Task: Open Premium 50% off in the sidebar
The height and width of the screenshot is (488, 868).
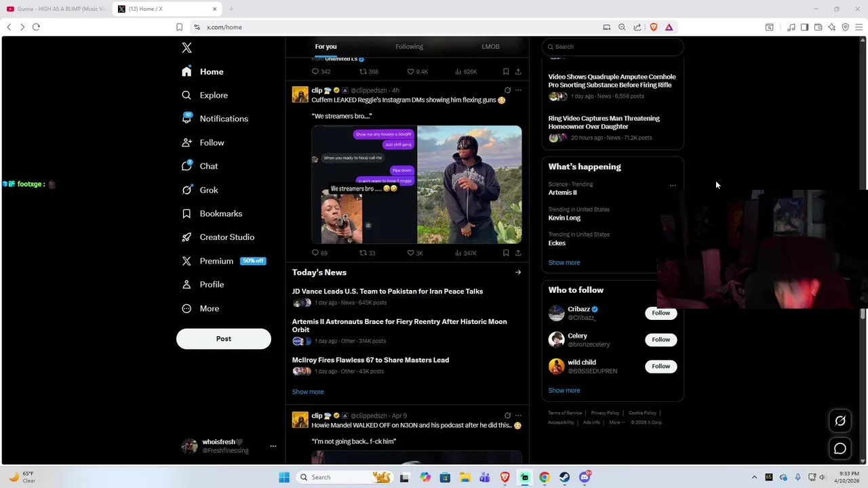Action: pos(224,261)
